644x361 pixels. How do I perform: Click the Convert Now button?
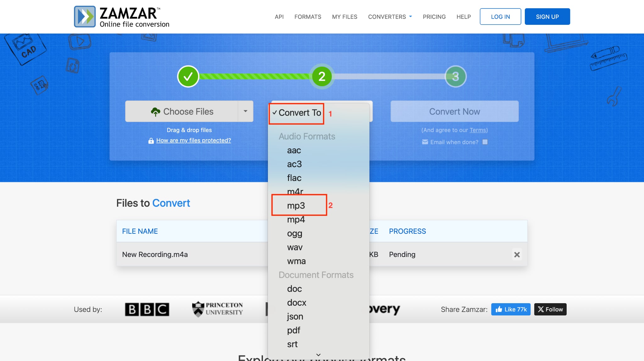coord(454,111)
